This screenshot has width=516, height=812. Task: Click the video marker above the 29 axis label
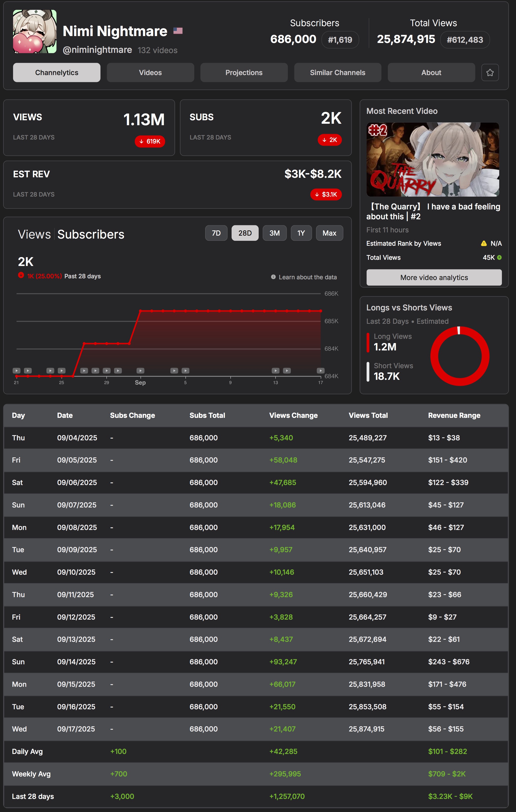click(x=107, y=371)
